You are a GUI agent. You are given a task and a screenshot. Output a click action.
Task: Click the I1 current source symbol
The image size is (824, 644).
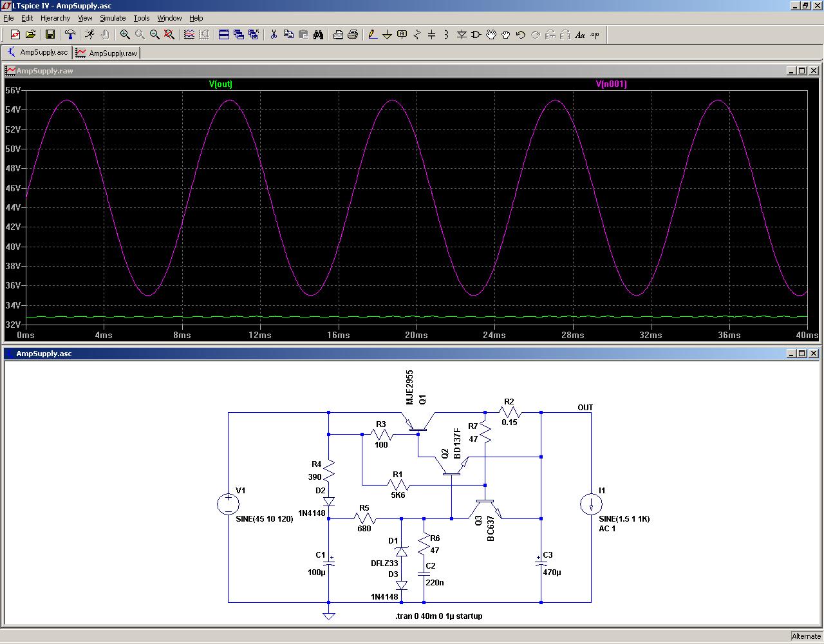(591, 504)
